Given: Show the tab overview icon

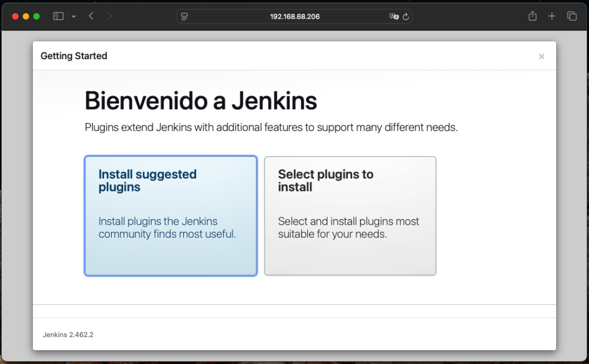Looking at the screenshot, I should [x=572, y=16].
